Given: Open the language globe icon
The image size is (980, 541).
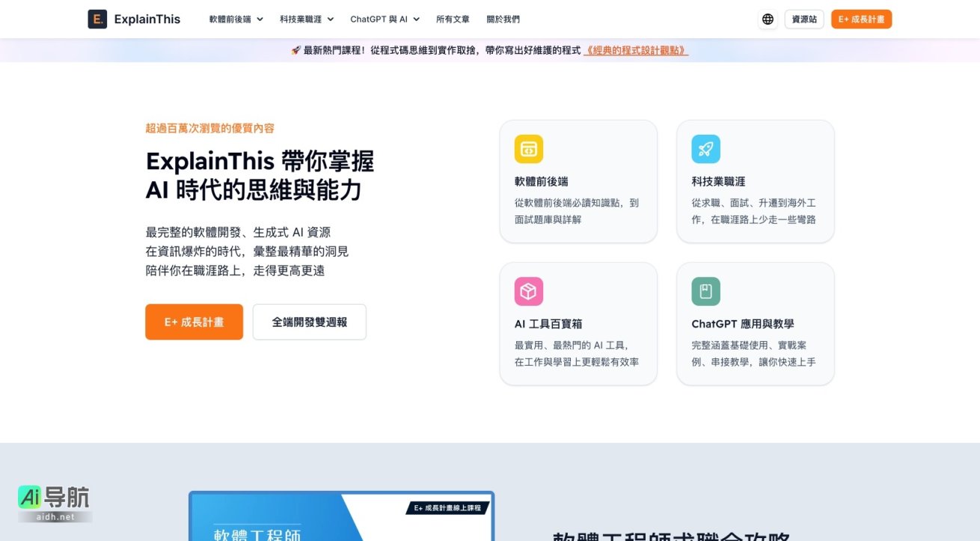Looking at the screenshot, I should point(768,19).
